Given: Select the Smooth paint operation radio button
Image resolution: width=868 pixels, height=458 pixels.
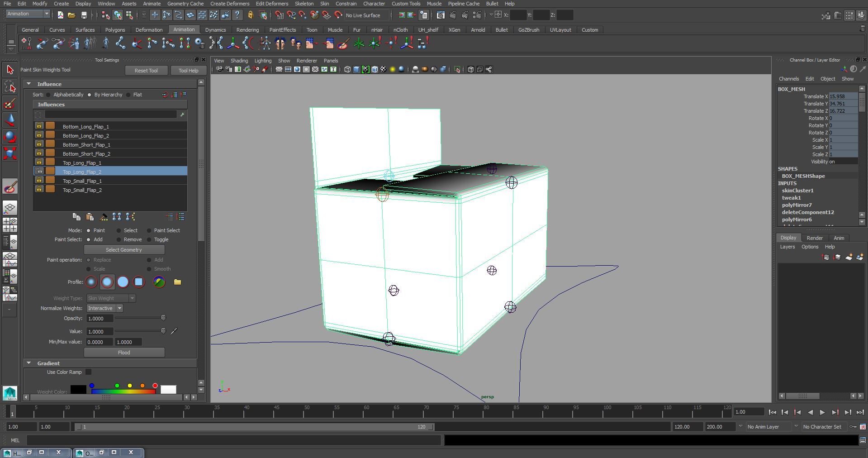Looking at the screenshot, I should 149,269.
